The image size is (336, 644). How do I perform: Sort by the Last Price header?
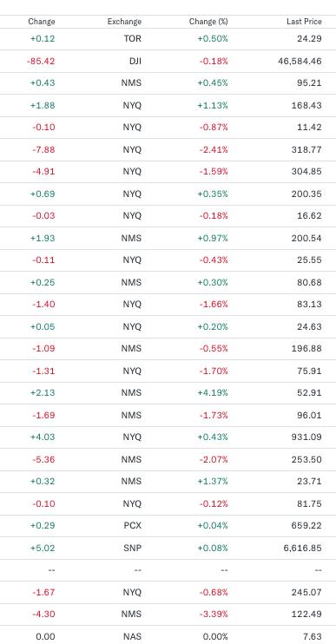click(x=304, y=22)
